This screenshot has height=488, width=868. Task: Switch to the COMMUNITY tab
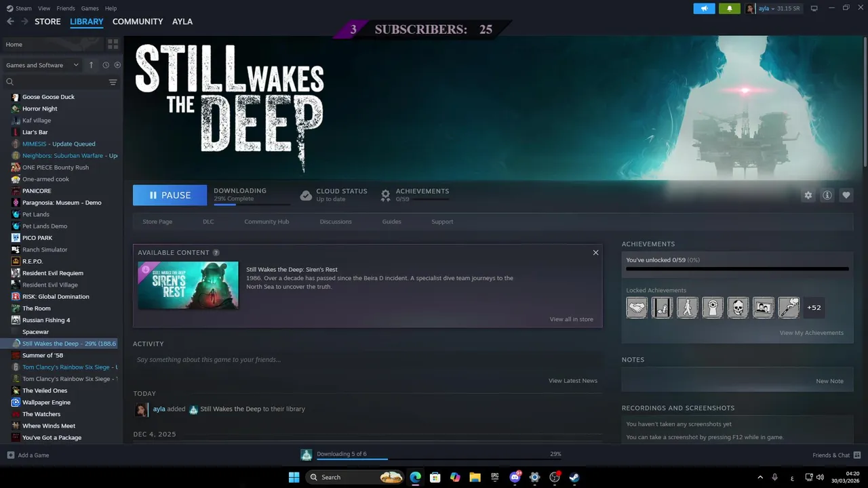138,22
